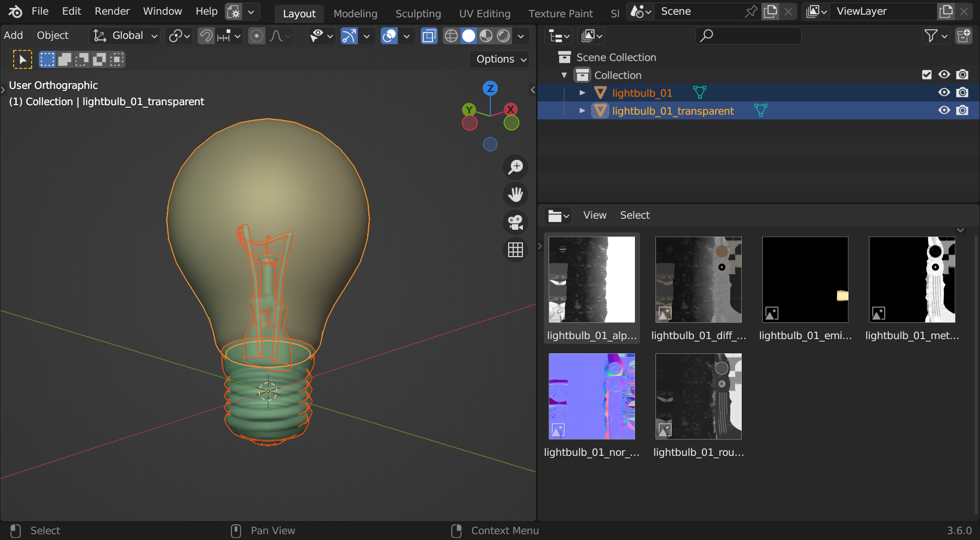This screenshot has height=540, width=980.
Task: Click the snap magnet icon
Action: click(x=206, y=36)
